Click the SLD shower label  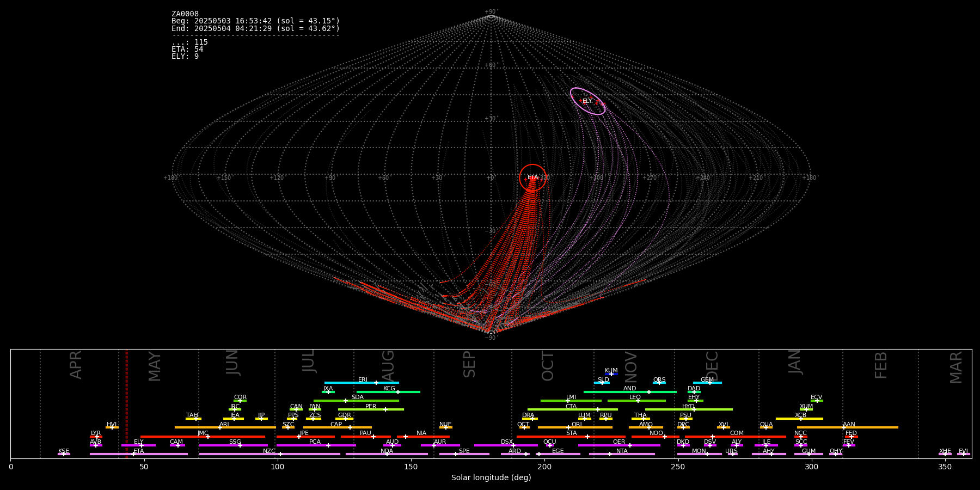click(x=603, y=380)
